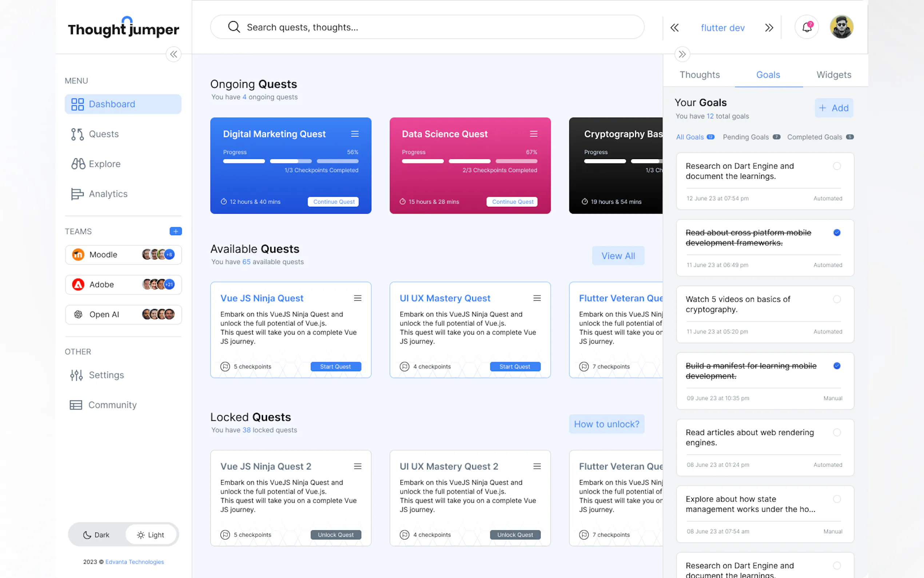924x578 pixels.
Task: Uncheck the Read about cross platform goal
Action: [837, 233]
